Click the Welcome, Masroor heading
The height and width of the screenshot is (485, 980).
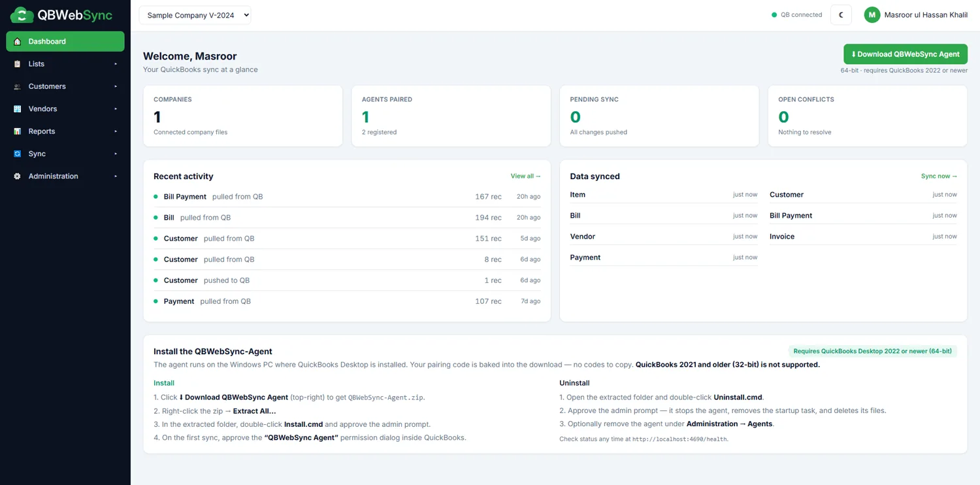pyautogui.click(x=190, y=56)
